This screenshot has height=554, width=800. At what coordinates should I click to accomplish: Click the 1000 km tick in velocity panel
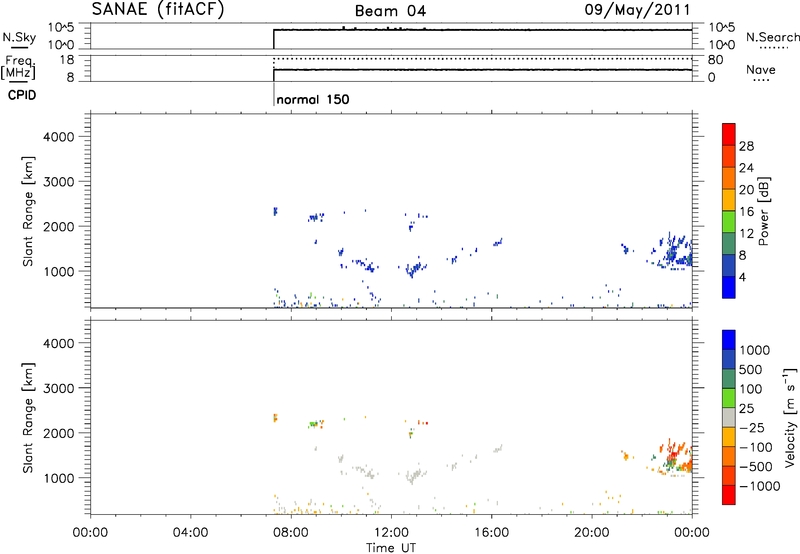click(x=59, y=478)
